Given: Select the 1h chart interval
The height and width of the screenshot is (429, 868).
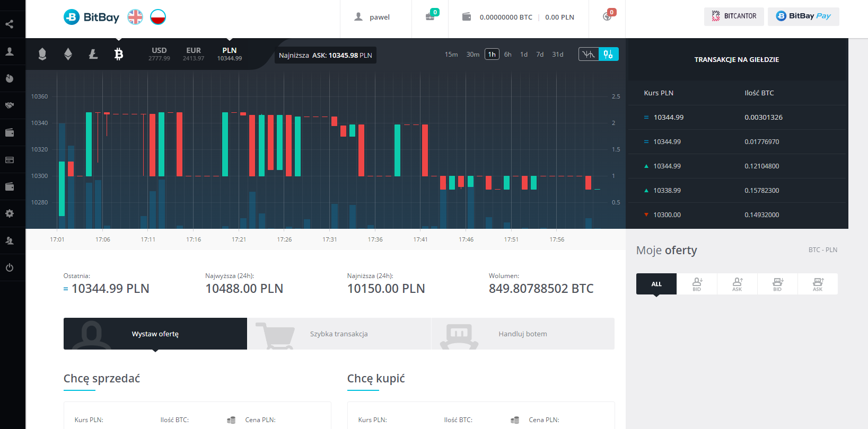Looking at the screenshot, I should click(492, 54).
